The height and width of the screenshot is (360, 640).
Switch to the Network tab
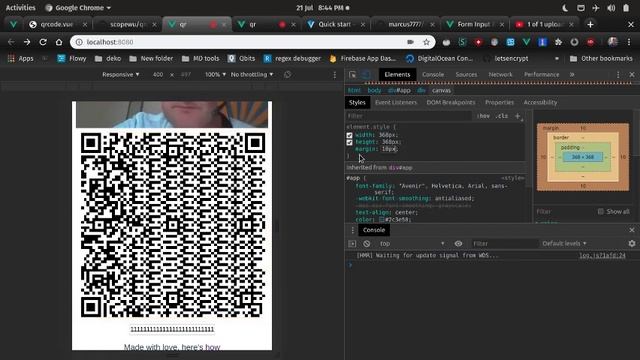click(x=500, y=75)
